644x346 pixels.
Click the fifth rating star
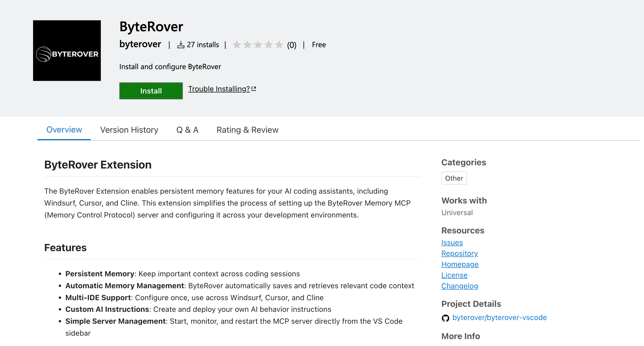(279, 45)
